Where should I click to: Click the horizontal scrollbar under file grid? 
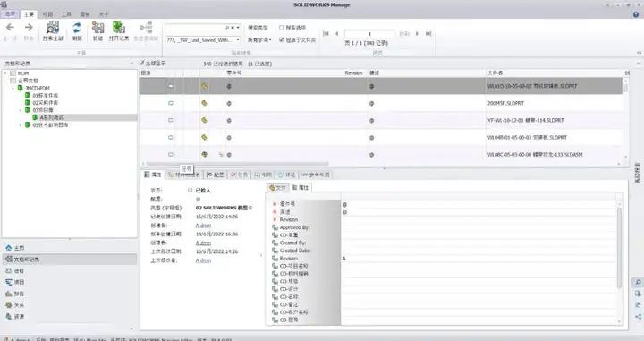pyautogui.click(x=237, y=164)
